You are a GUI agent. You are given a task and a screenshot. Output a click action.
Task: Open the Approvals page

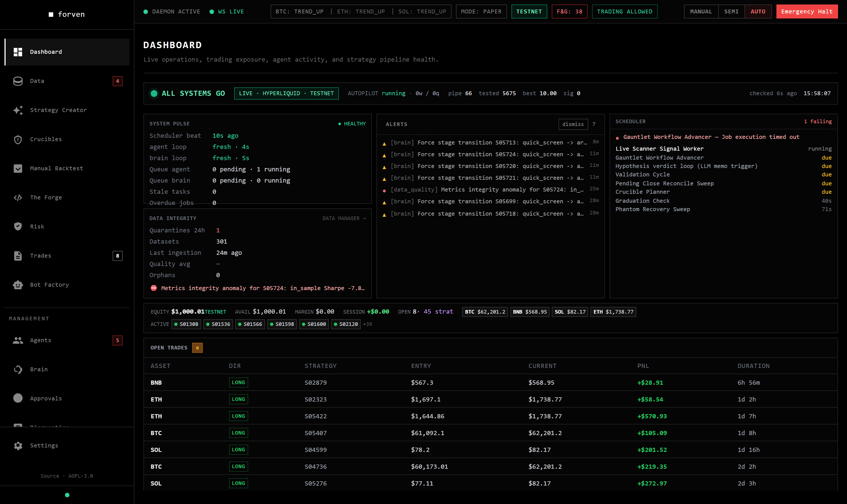[67, 398]
